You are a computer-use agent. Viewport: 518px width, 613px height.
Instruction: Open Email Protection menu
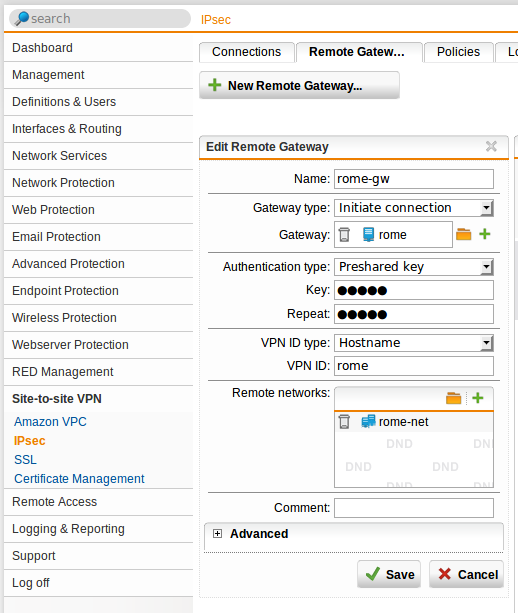(99, 237)
